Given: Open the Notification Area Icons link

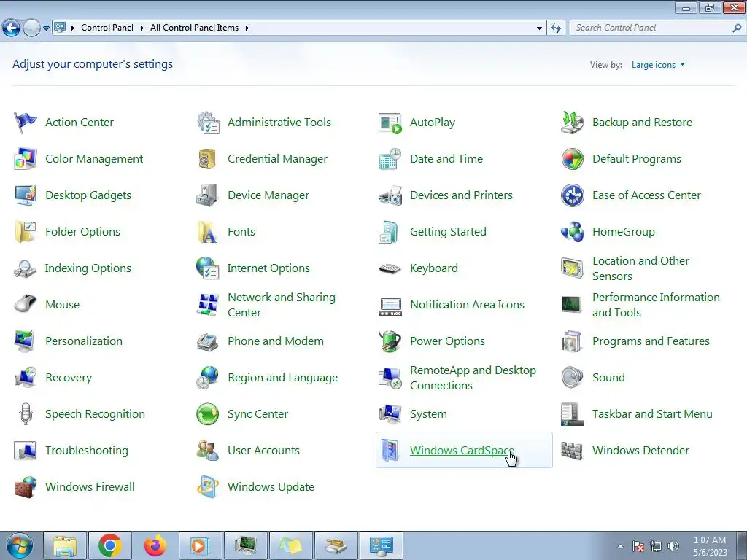Looking at the screenshot, I should 467,304.
